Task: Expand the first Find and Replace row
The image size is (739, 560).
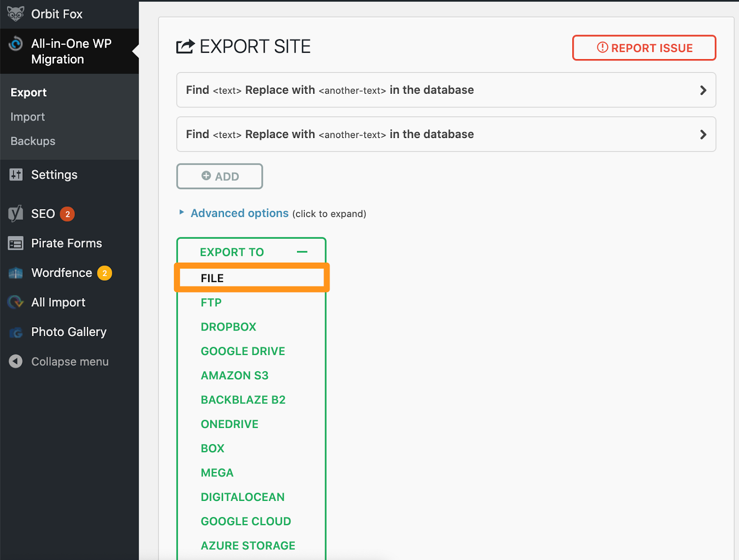Action: click(x=703, y=90)
